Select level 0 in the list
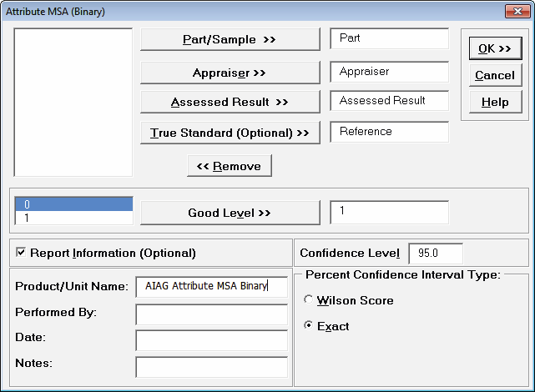 click(73, 204)
